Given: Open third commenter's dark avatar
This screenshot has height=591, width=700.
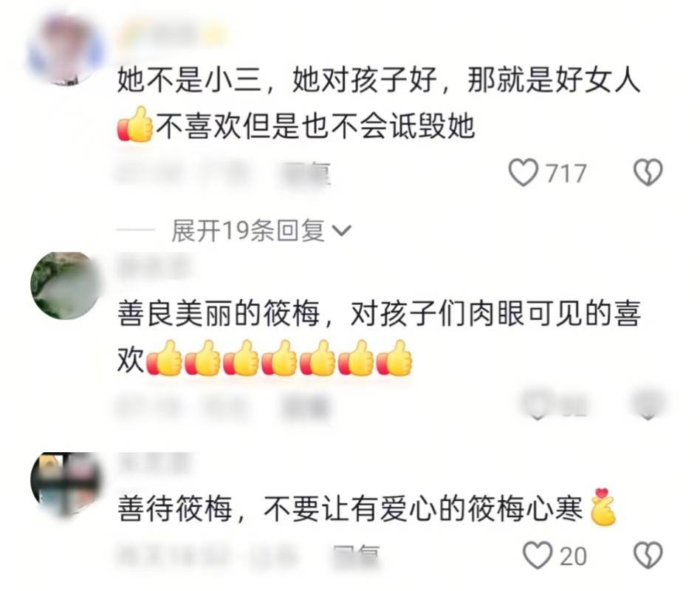Looking at the screenshot, I should click(65, 485).
